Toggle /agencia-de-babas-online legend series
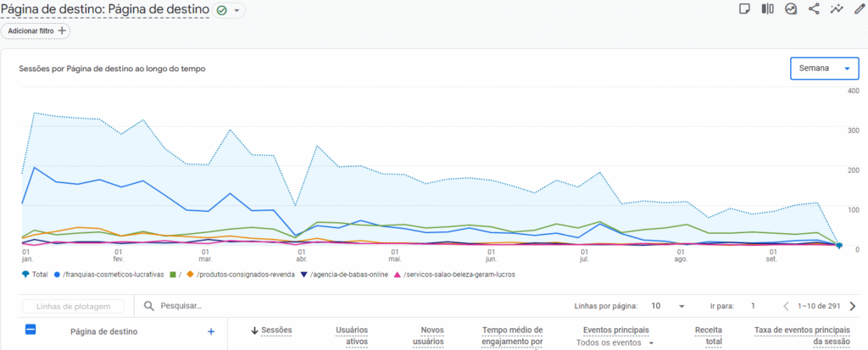This screenshot has width=868, height=350. click(x=351, y=275)
